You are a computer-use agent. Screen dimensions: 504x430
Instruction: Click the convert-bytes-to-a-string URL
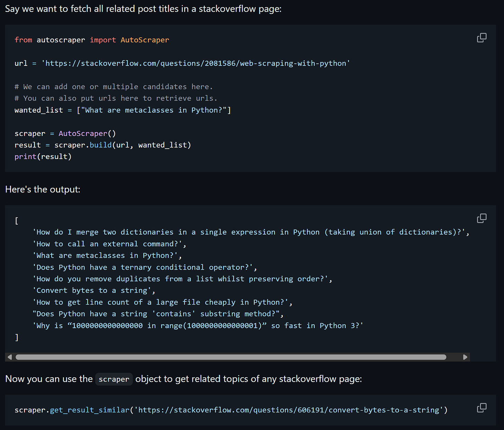pyautogui.click(x=289, y=410)
